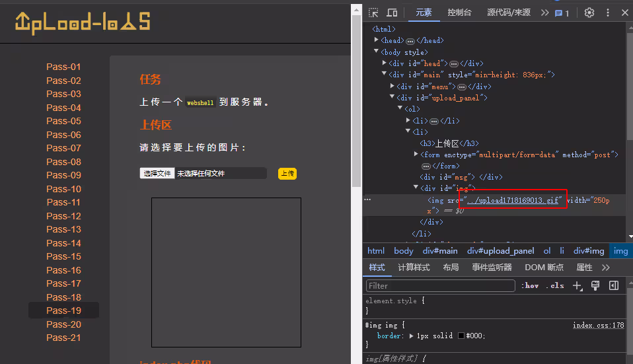Focus the styles Filter field
The width and height of the screenshot is (633, 364).
tap(441, 285)
